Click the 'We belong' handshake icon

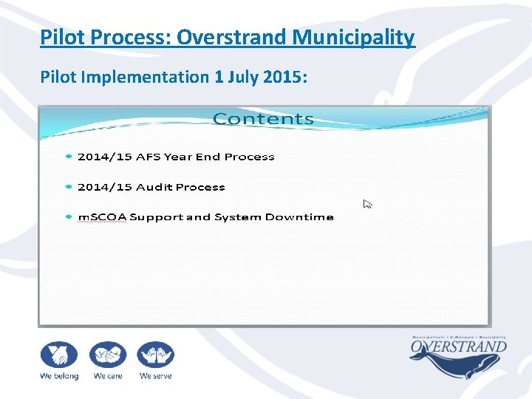click(x=59, y=354)
